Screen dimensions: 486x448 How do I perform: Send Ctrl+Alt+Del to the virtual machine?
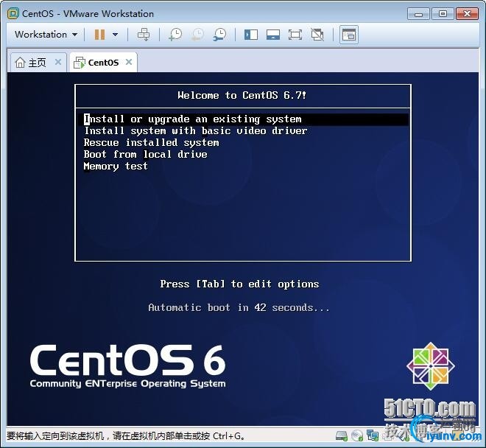point(144,35)
